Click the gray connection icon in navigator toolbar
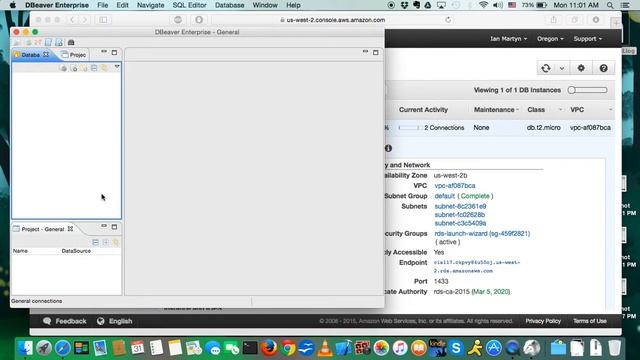The image size is (640, 360). (63, 68)
